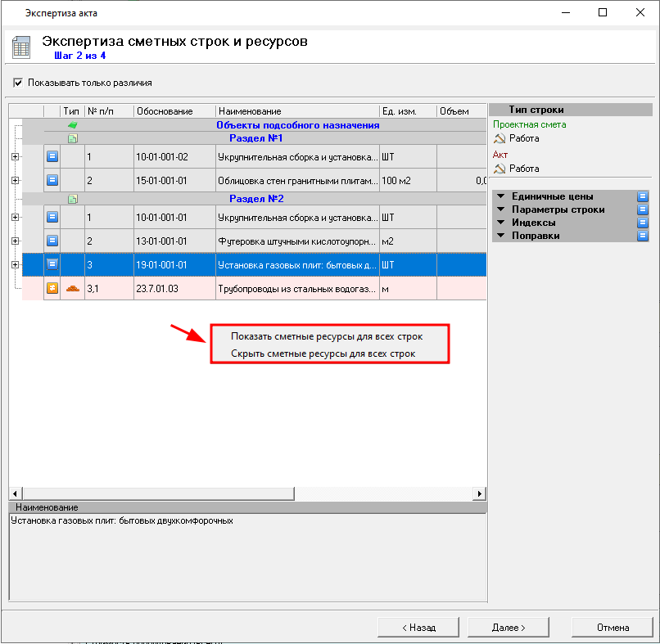The width and height of the screenshot is (660, 644).
Task: Expand the tree node for row 15-01-001-01
Action: [15, 179]
